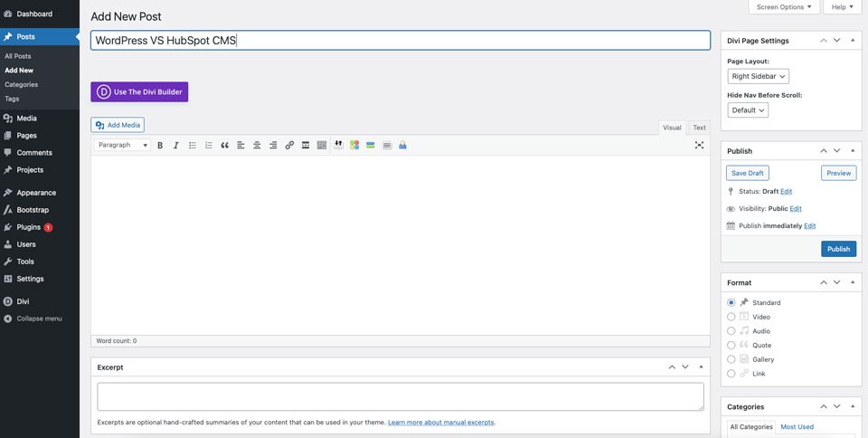
Task: Move the Categories panel down
Action: pos(837,406)
